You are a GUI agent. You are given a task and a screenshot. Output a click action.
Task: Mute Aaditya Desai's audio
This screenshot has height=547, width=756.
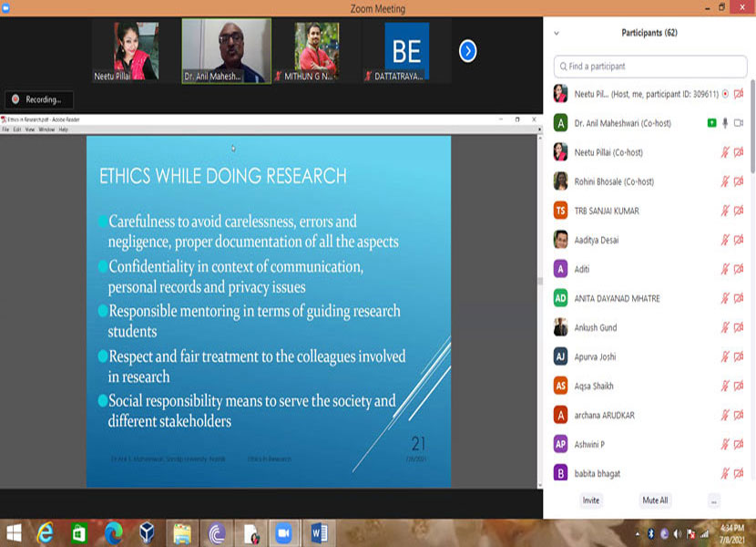725,240
